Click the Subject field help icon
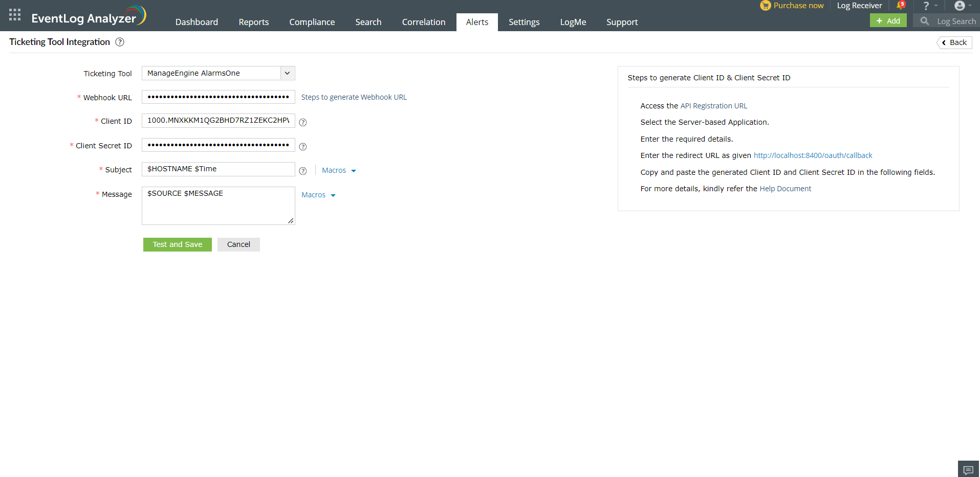The height and width of the screenshot is (477, 980). pos(303,171)
